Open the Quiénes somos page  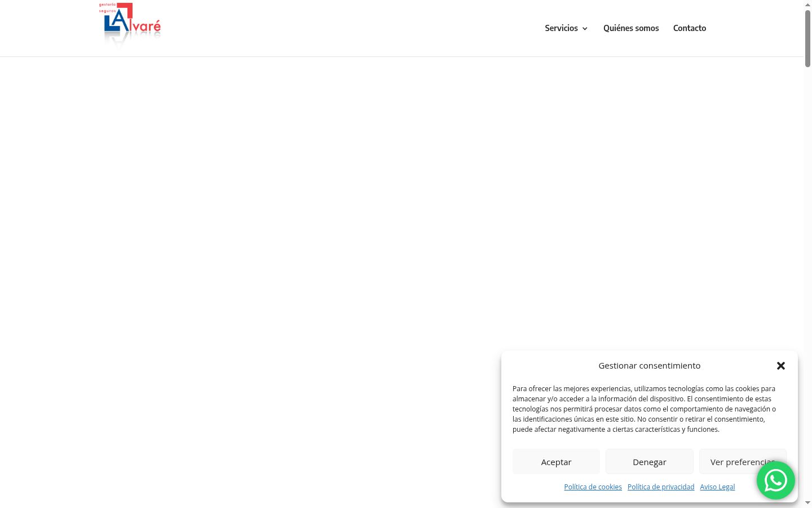(631, 28)
